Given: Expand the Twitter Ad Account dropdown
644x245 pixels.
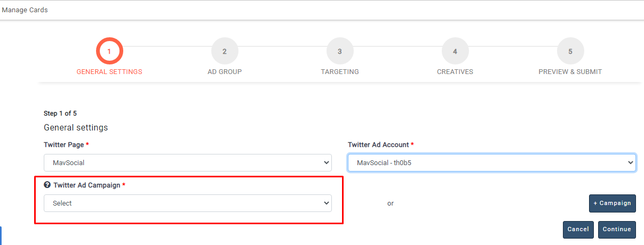Looking at the screenshot, I should pyautogui.click(x=491, y=163).
